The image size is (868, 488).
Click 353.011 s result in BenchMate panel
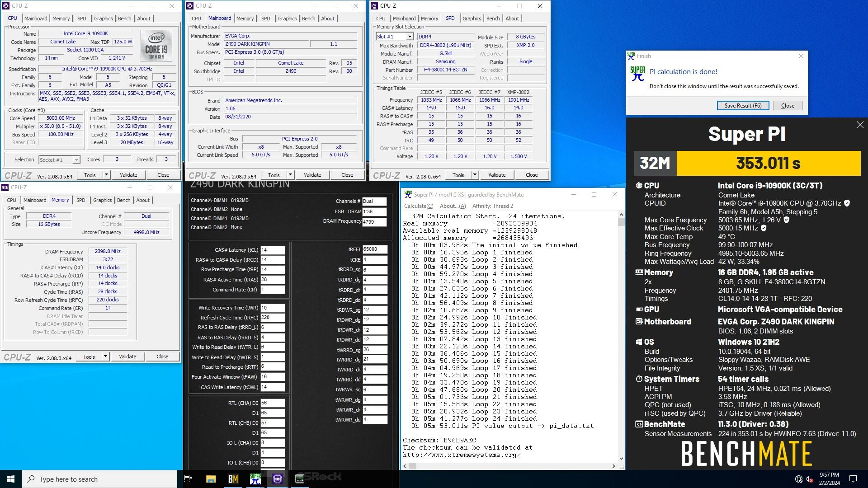pyautogui.click(x=768, y=163)
